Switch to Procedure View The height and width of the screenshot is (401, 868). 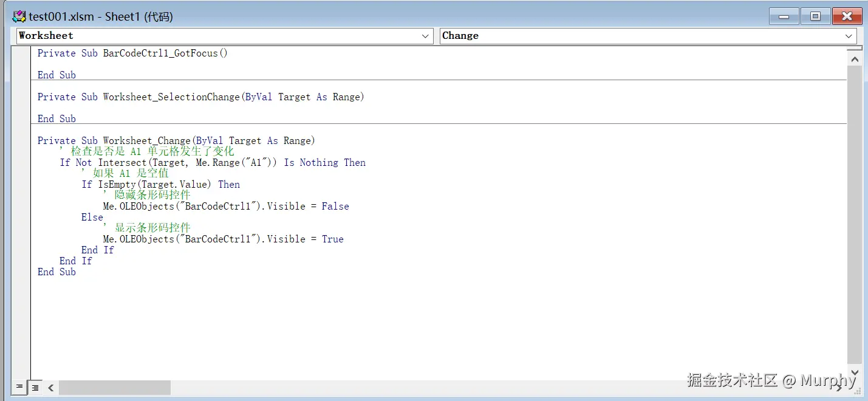click(x=19, y=387)
